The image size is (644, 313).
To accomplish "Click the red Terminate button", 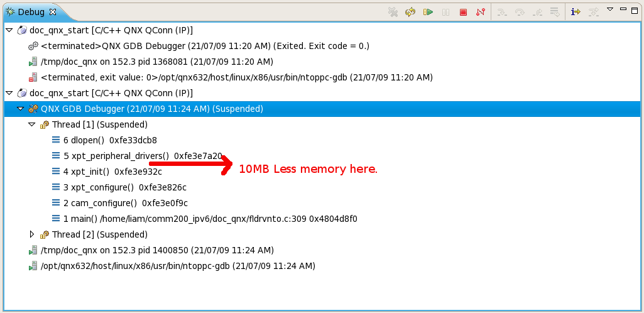I will 463,12.
